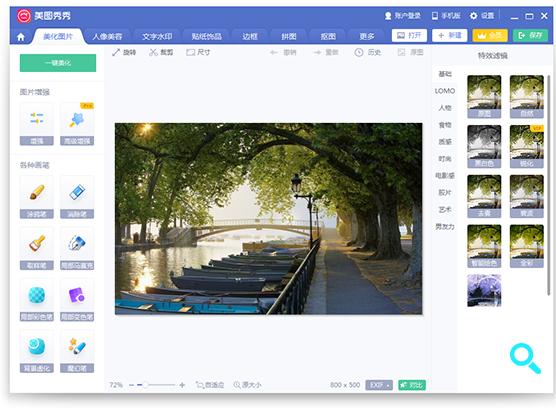Click the 裁剪 crop scissors tool

pos(161,52)
